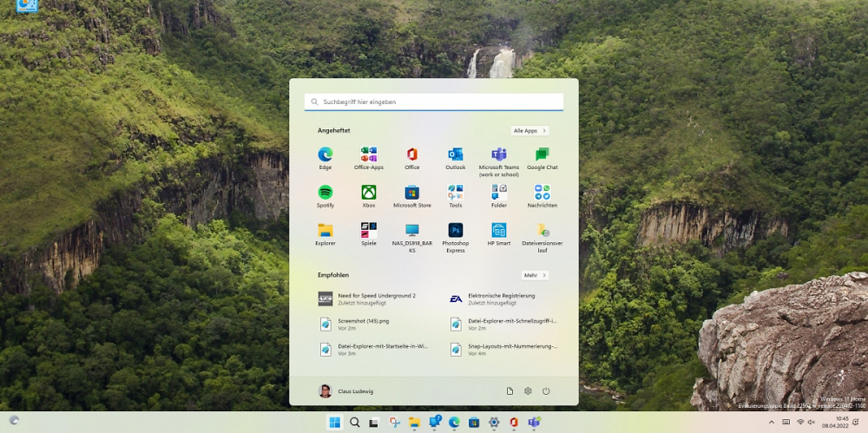Screen dimensions: 868x433
Task: Open Settings gear in Start footer
Action: [x=528, y=391]
